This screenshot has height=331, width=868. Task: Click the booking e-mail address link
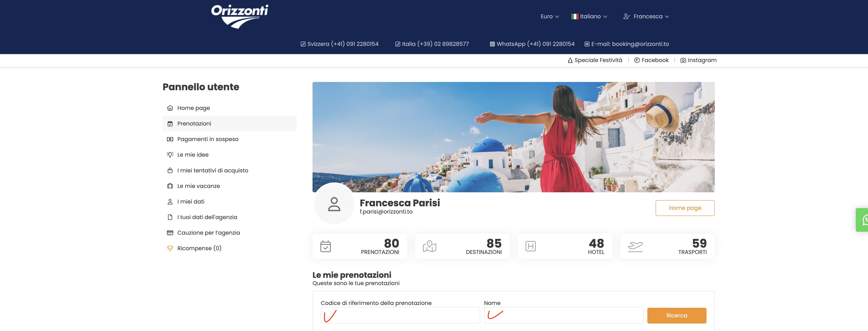coord(626,44)
